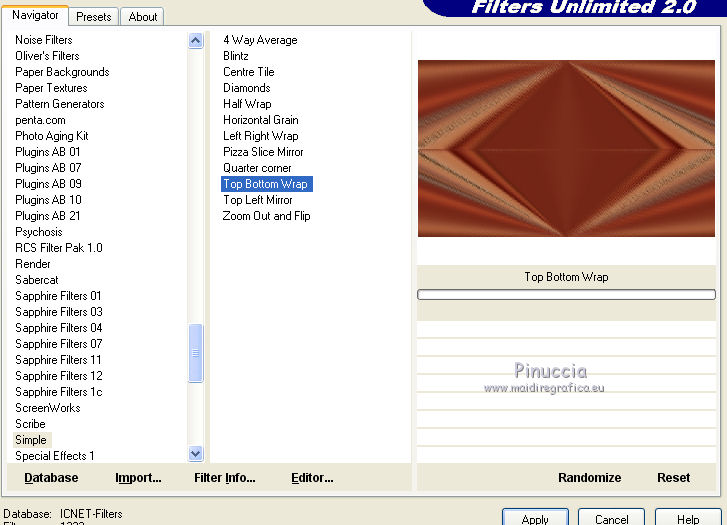Select Sapphire Filters 04 category

[x=58, y=328]
